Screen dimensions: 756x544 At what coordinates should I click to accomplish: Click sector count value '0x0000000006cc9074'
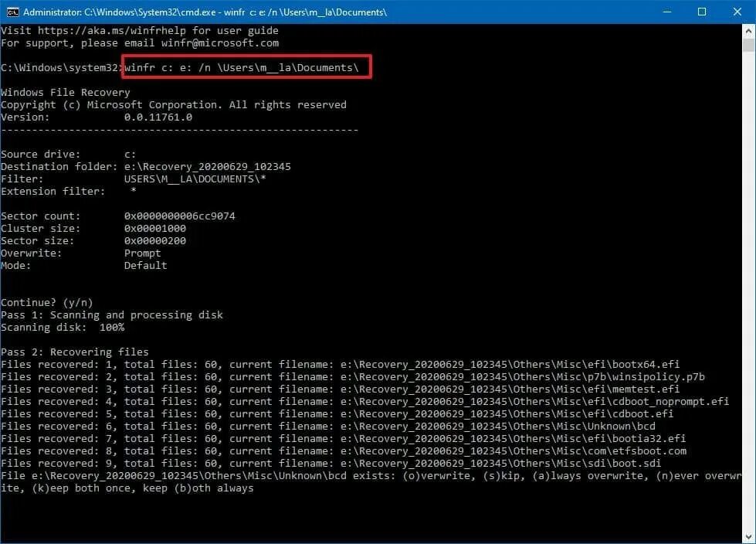(180, 216)
